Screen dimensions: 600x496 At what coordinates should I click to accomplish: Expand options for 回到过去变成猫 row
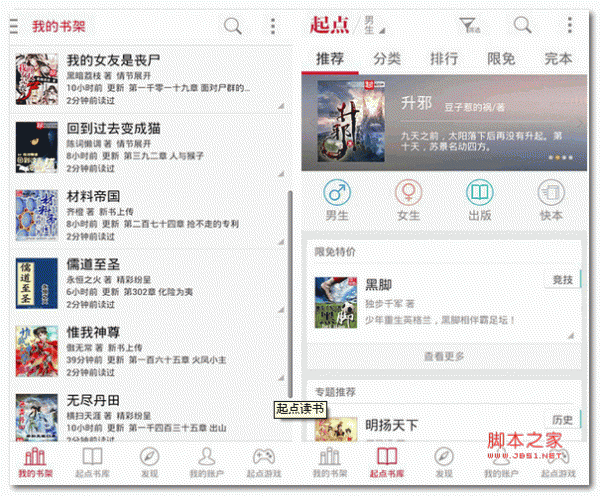click(x=281, y=174)
